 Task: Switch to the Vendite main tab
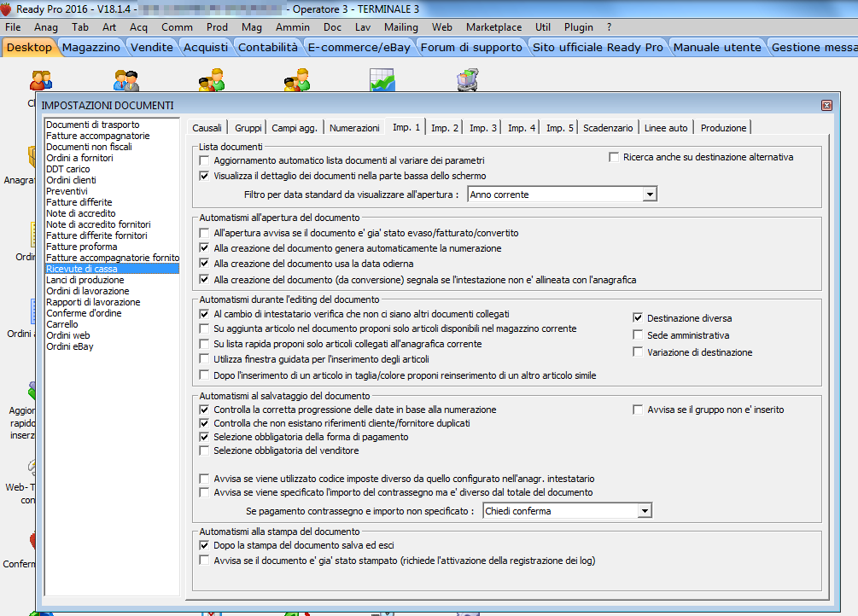pyautogui.click(x=152, y=48)
